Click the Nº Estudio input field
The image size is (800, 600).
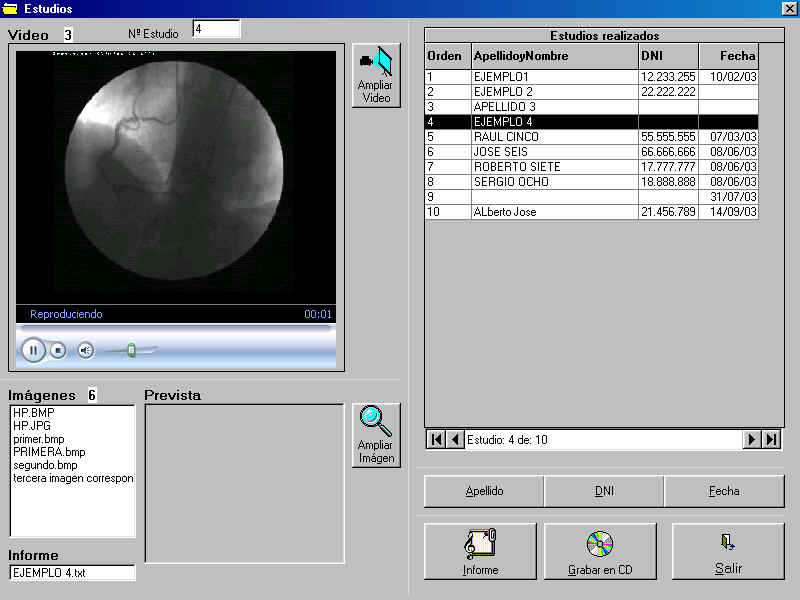point(216,30)
